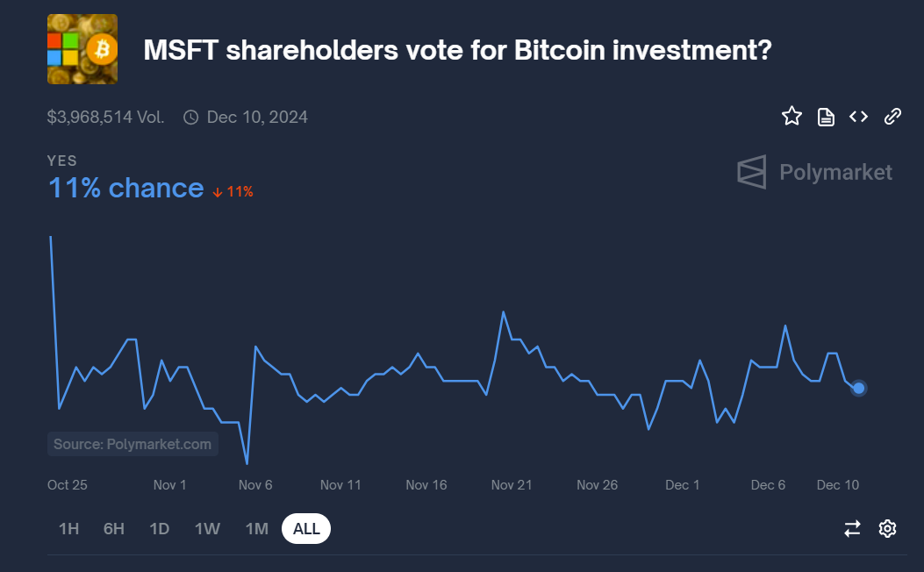Click the Dec 10, 2024 end date
This screenshot has width=924, height=572.
257,117
